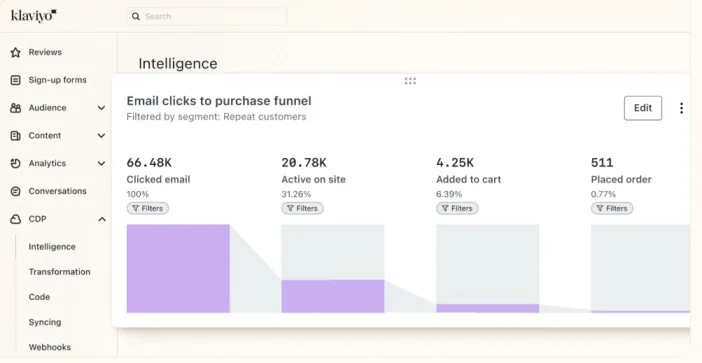The height and width of the screenshot is (363, 702).
Task: Click the 'Intelligence' page heading
Action: click(x=178, y=64)
